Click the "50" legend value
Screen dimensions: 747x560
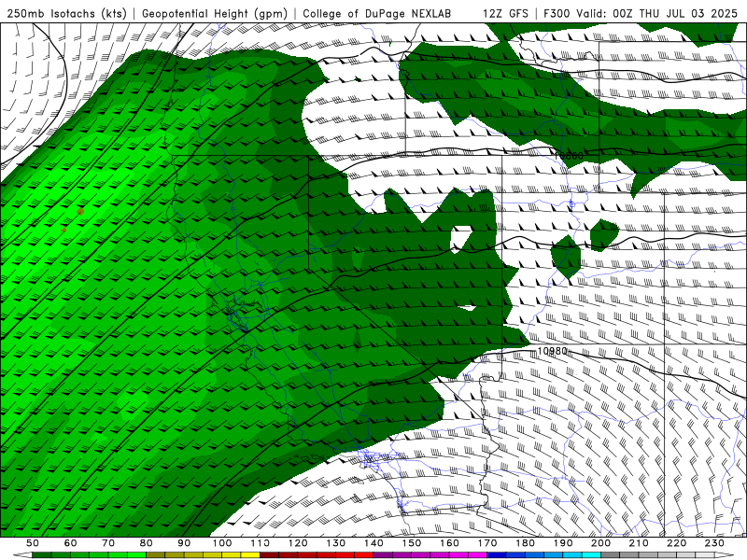(33, 543)
